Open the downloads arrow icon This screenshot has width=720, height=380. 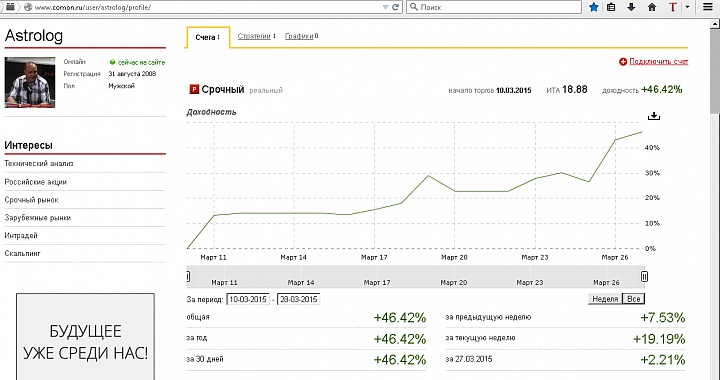(631, 7)
